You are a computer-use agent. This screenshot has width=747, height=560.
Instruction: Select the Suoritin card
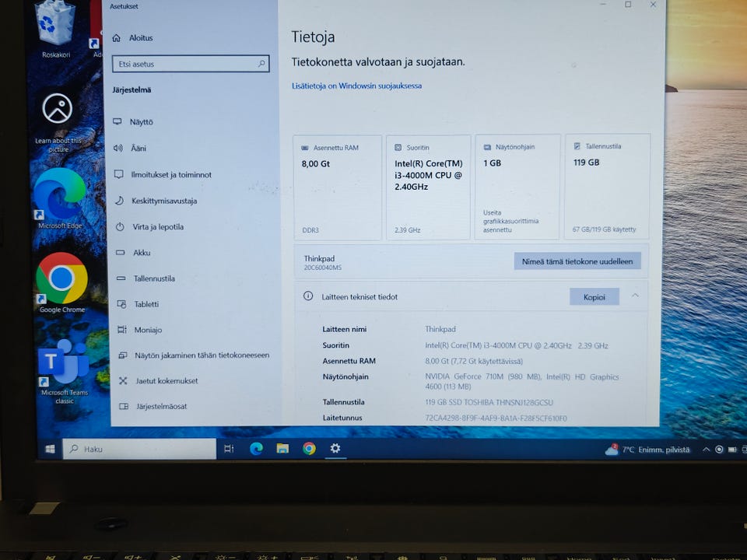(428, 187)
